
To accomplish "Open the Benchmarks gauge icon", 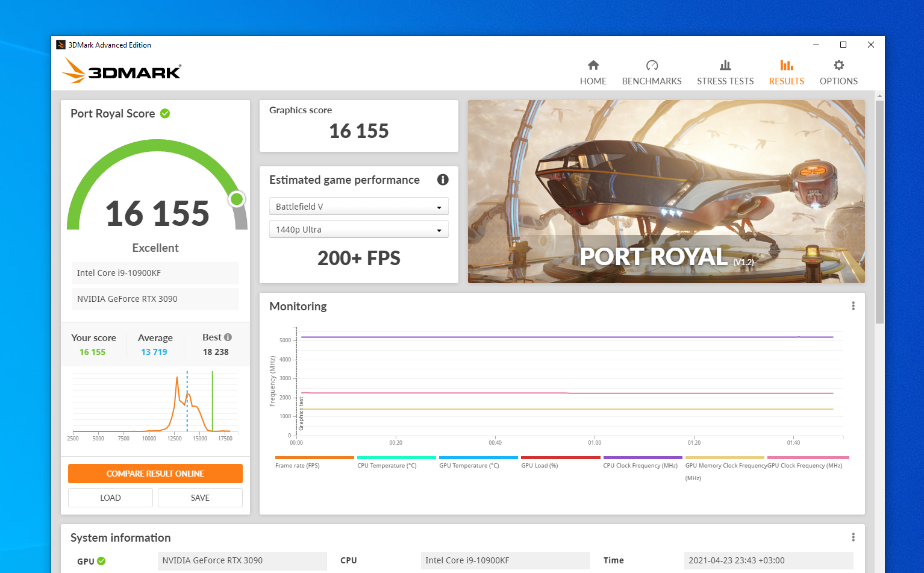I will click(652, 65).
